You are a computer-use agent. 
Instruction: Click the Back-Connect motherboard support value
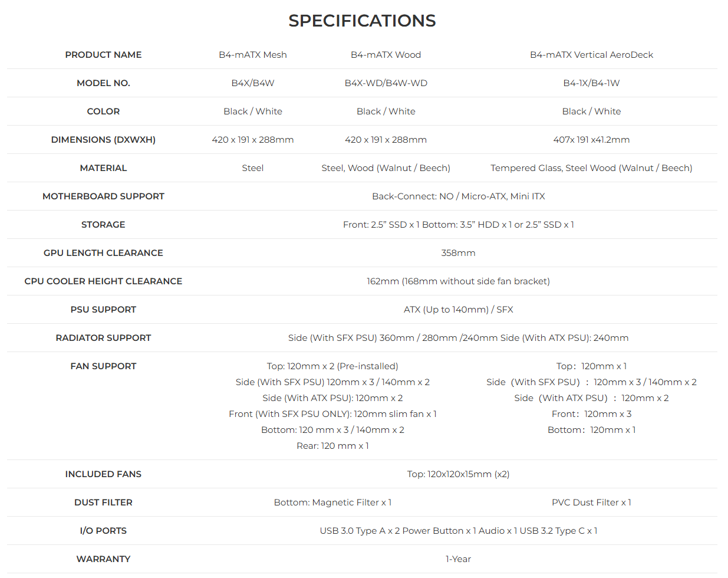point(458,196)
